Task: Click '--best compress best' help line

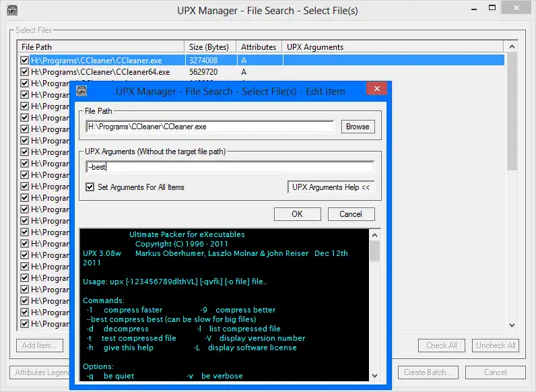Action: coord(171,319)
